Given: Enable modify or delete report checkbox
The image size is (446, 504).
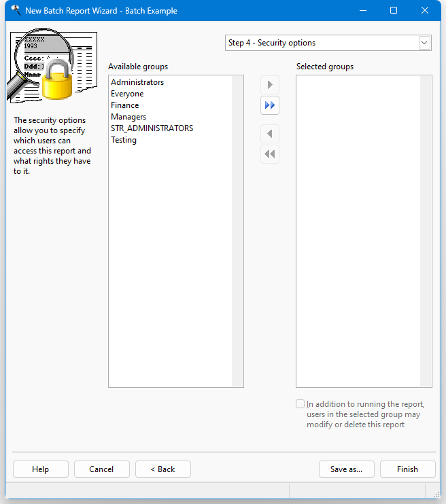Looking at the screenshot, I should (x=301, y=404).
